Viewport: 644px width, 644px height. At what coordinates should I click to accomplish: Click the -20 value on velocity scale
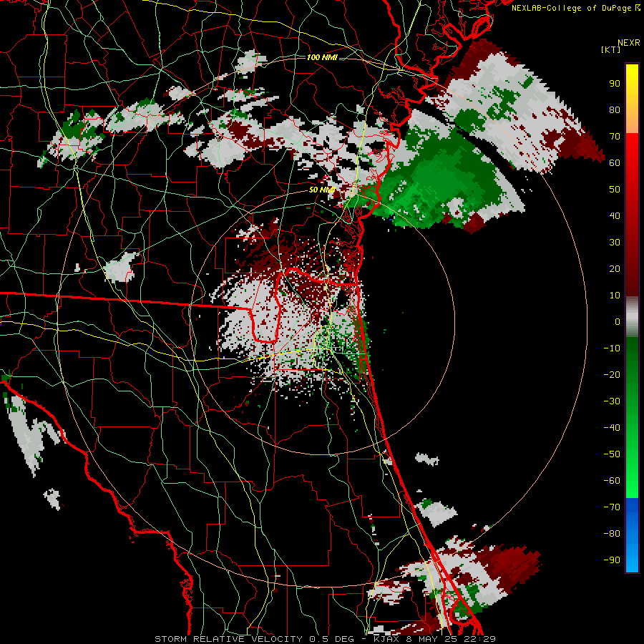point(612,375)
